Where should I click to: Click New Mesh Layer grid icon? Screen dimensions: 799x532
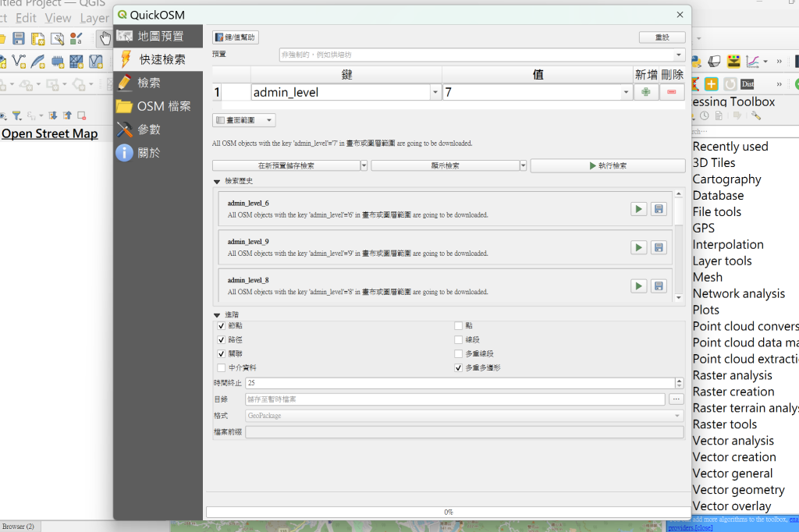(76, 62)
